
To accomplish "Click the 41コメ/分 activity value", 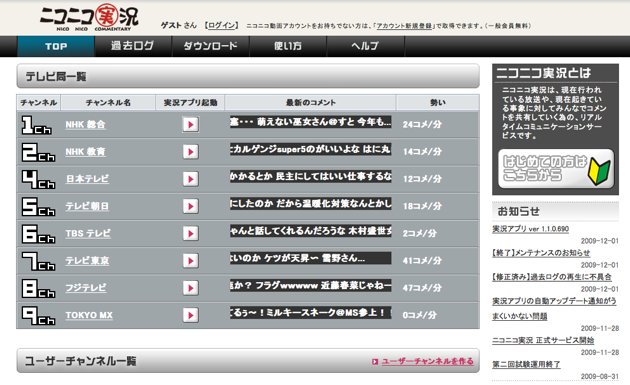I will coord(422,261).
